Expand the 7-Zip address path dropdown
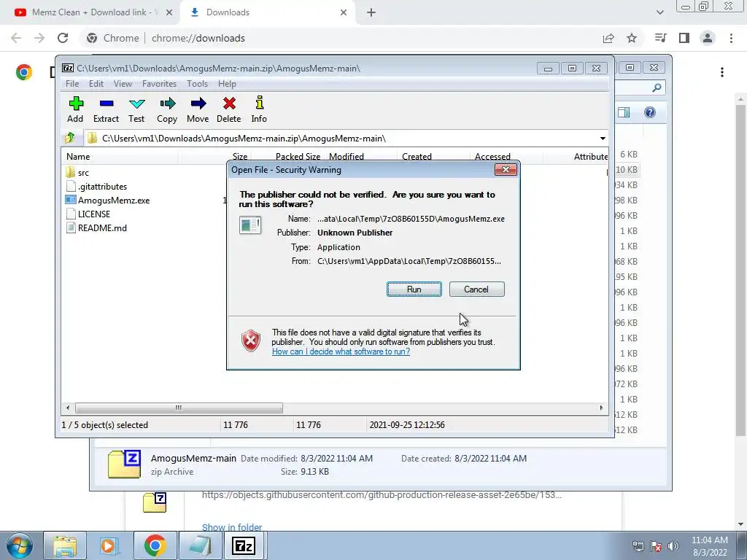The image size is (747, 560). coord(603,139)
